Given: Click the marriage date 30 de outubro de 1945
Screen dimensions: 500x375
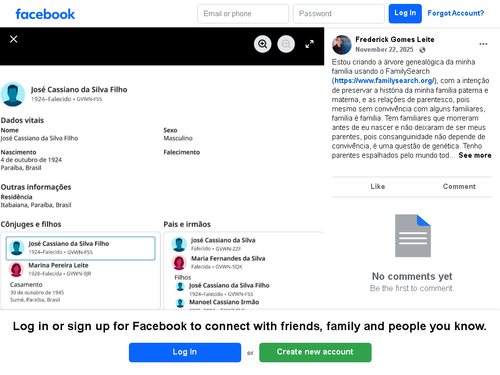Looking at the screenshot, I should (x=37, y=293).
